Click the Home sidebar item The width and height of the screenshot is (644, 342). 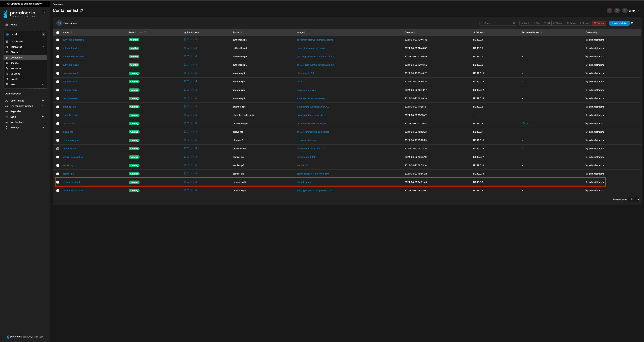[25, 25]
